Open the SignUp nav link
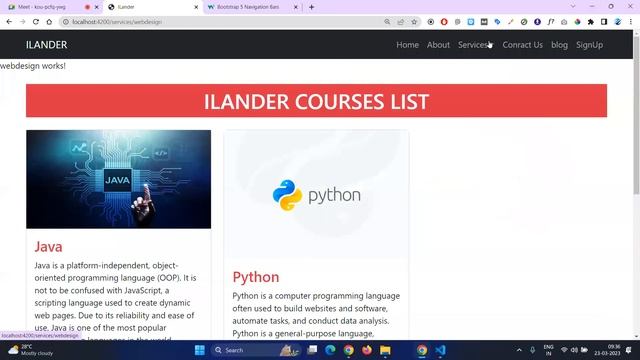 coord(589,45)
